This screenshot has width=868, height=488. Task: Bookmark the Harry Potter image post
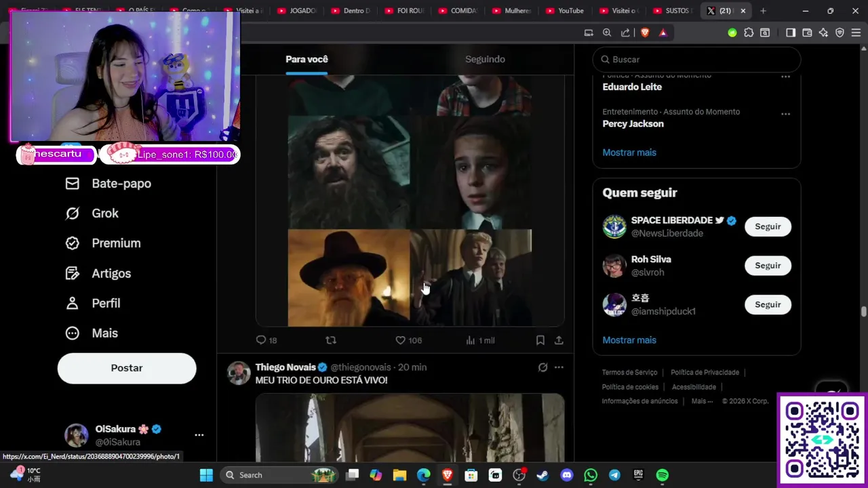(x=540, y=340)
